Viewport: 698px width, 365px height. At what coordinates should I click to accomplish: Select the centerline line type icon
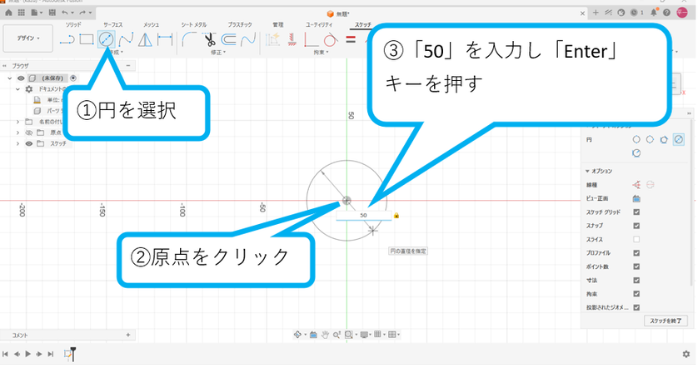click(650, 185)
